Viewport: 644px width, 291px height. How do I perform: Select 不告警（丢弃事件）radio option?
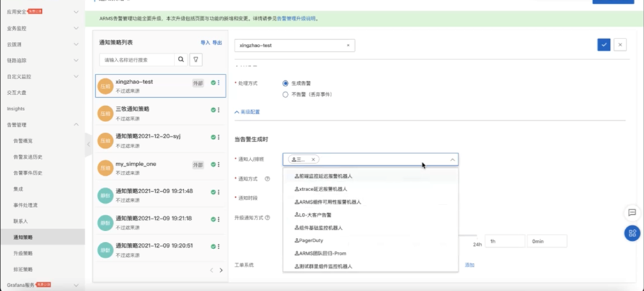pos(285,94)
